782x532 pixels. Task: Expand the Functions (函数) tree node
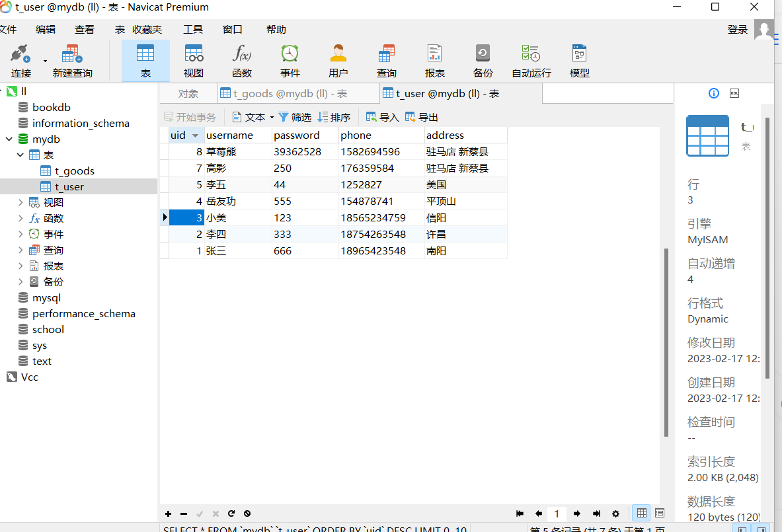[x=20, y=218]
